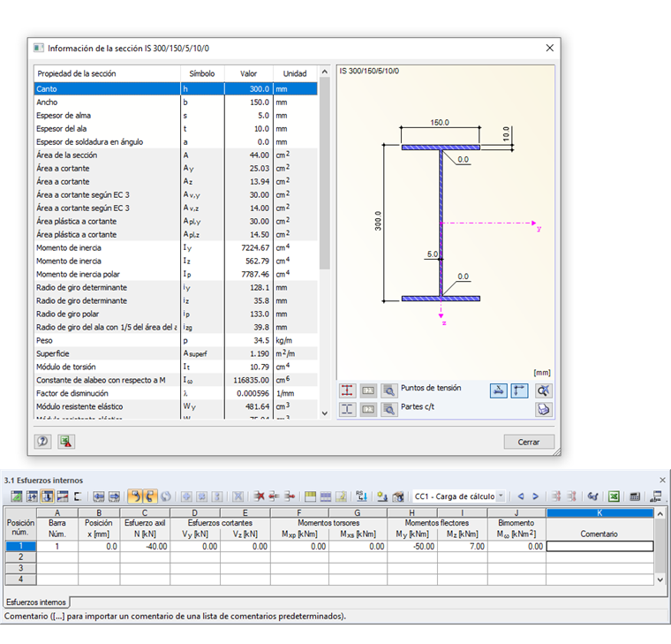Show c/t parts on the cross-section
The width and height of the screenshot is (671, 644).
[347, 409]
